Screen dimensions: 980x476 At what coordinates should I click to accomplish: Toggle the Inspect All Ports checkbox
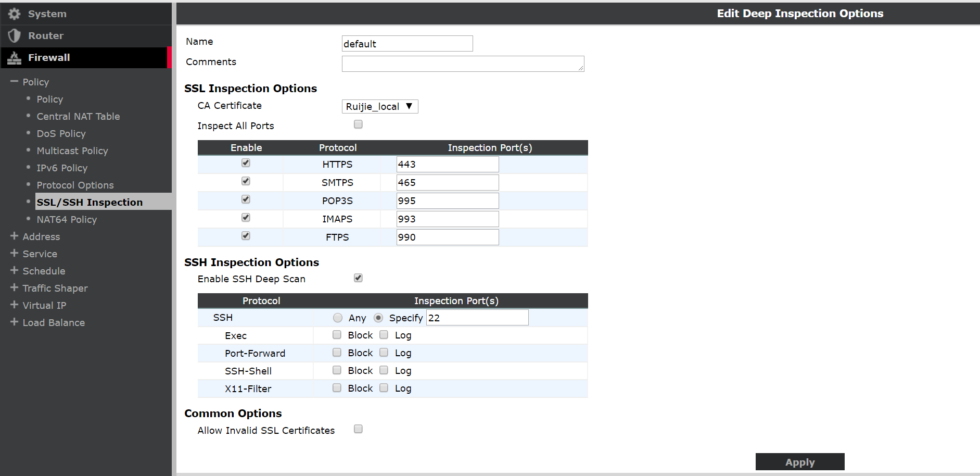coord(358,124)
